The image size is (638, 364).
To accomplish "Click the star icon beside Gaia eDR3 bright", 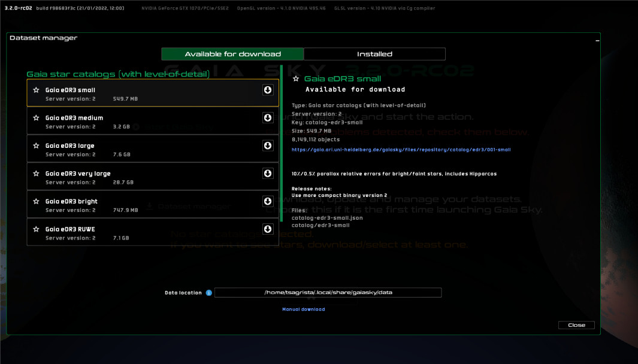I will [36, 201].
